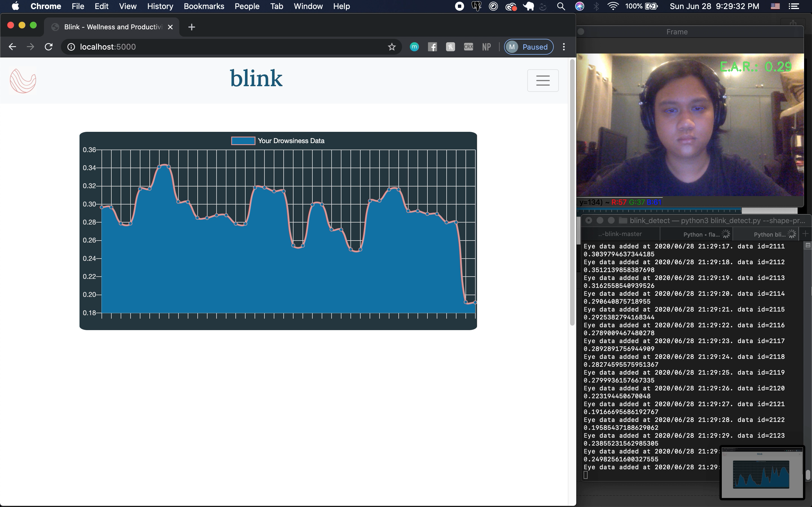Go back to previous page
Screen dimensions: 812x507
12,47
